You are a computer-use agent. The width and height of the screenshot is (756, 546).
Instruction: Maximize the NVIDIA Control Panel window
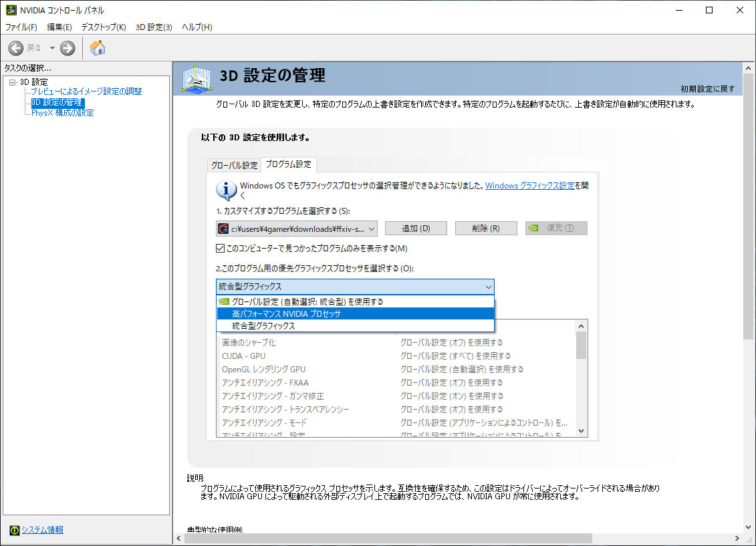tap(709, 10)
